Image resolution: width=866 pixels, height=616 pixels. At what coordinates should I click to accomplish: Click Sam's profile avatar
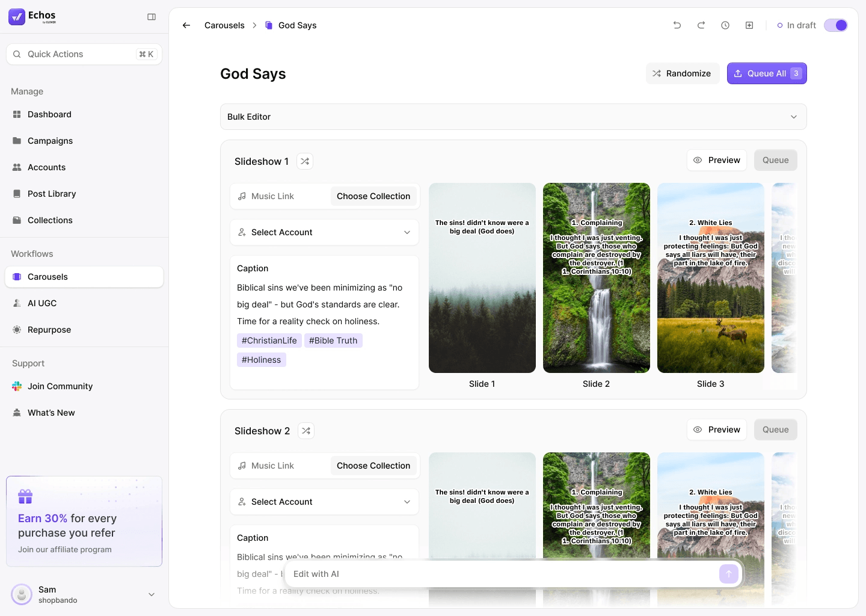click(22, 594)
